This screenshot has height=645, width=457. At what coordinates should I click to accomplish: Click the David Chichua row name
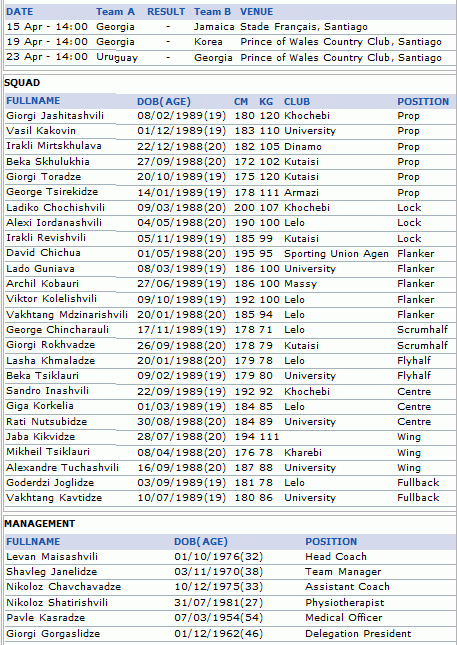click(x=43, y=253)
